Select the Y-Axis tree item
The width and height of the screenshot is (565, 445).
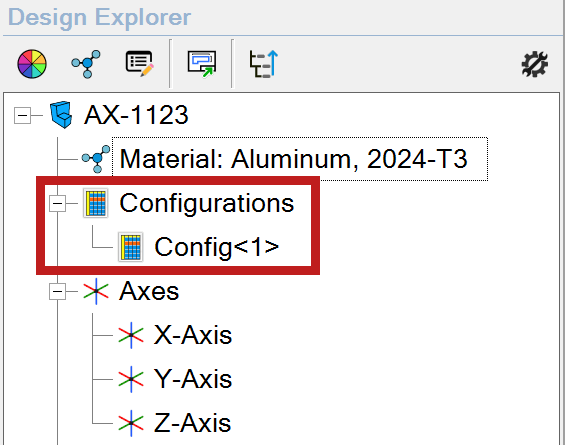193,379
